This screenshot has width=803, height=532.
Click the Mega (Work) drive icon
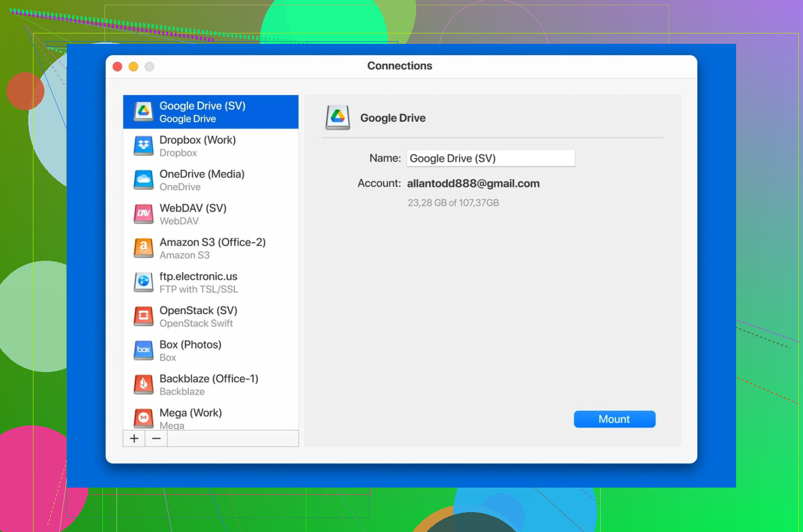click(143, 419)
